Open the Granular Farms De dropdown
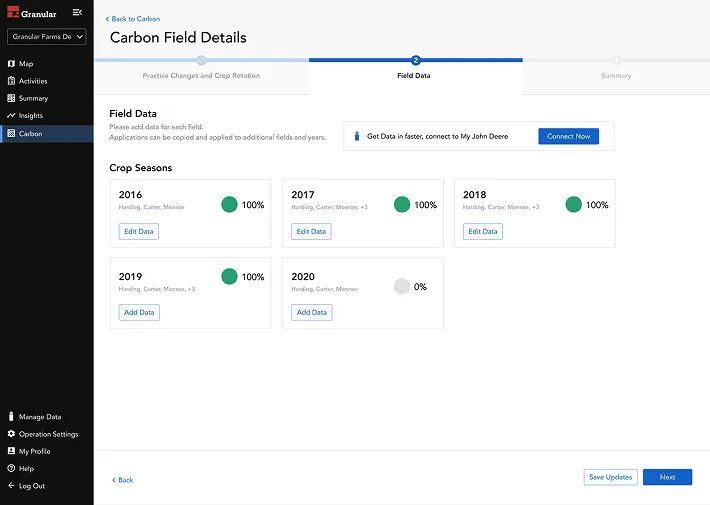 point(47,37)
